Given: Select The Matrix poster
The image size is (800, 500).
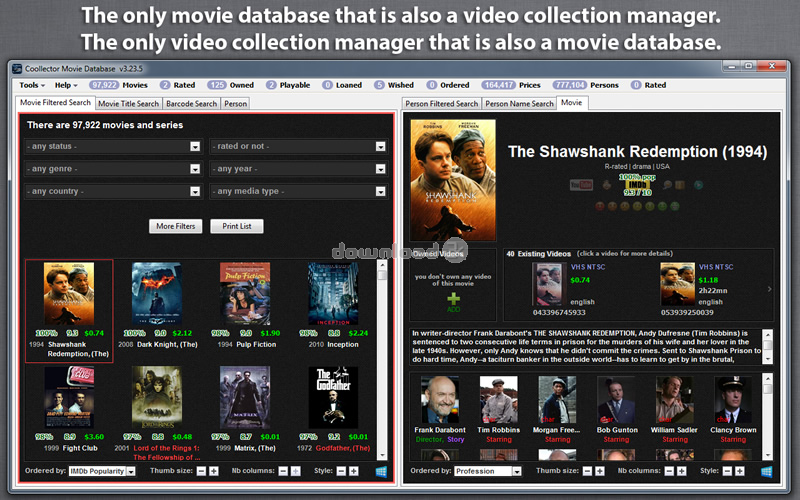Looking at the screenshot, I should click(x=245, y=397).
